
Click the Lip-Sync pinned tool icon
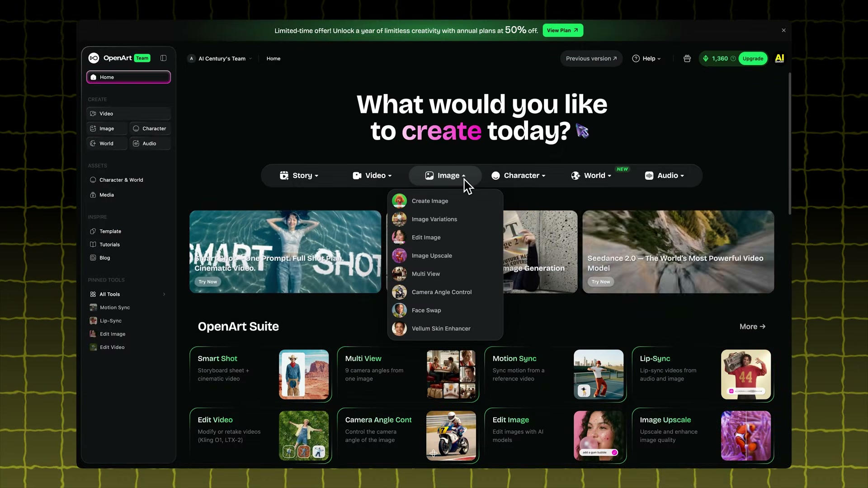point(93,320)
